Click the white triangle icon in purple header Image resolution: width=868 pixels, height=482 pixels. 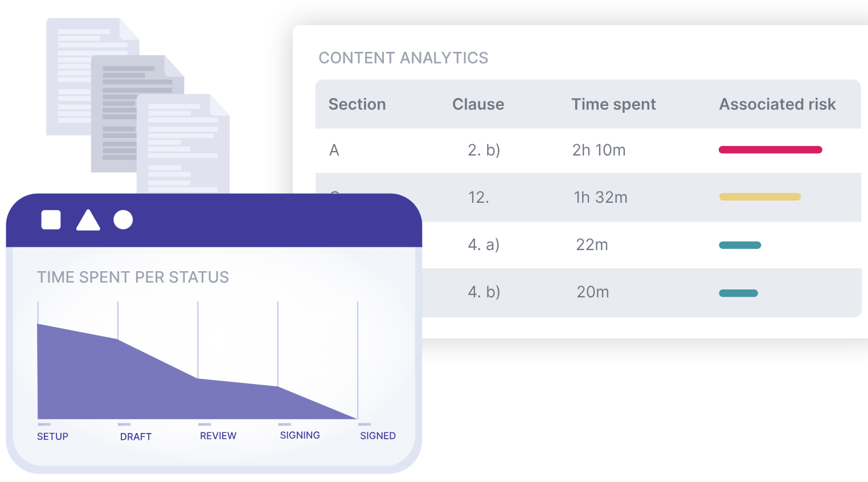tap(88, 221)
